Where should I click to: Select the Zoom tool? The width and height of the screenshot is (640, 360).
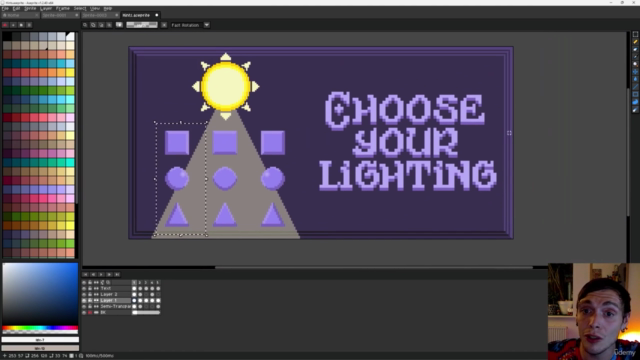pyautogui.click(x=635, y=64)
